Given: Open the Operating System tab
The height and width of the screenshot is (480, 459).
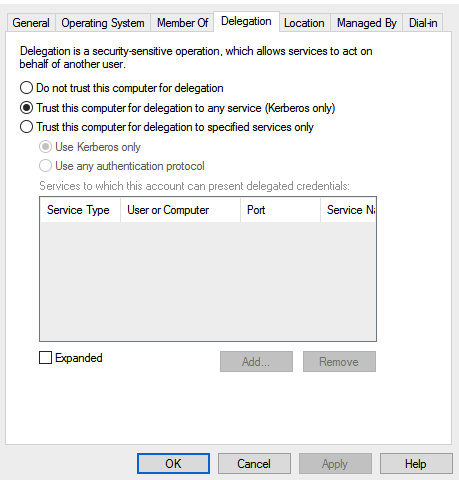Looking at the screenshot, I should 103,23.
